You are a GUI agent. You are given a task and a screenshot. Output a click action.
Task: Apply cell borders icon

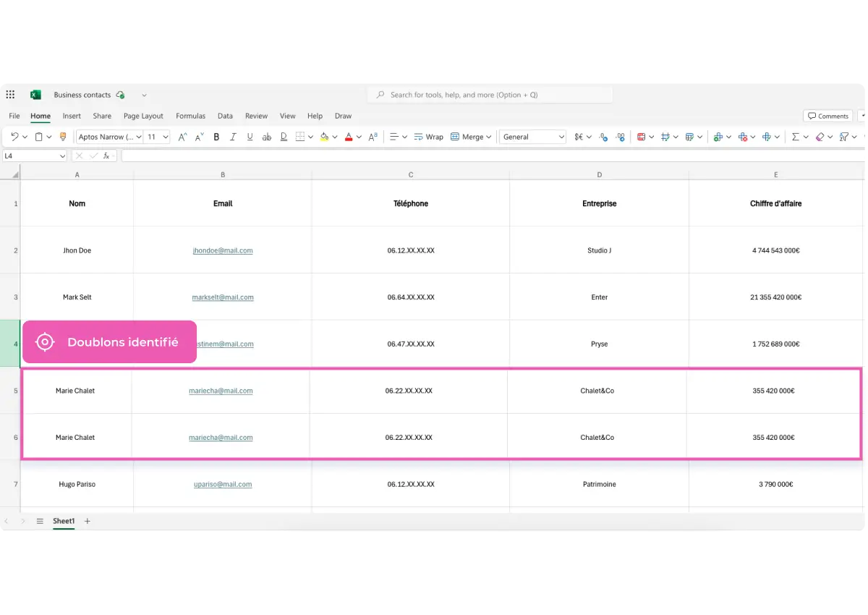300,137
